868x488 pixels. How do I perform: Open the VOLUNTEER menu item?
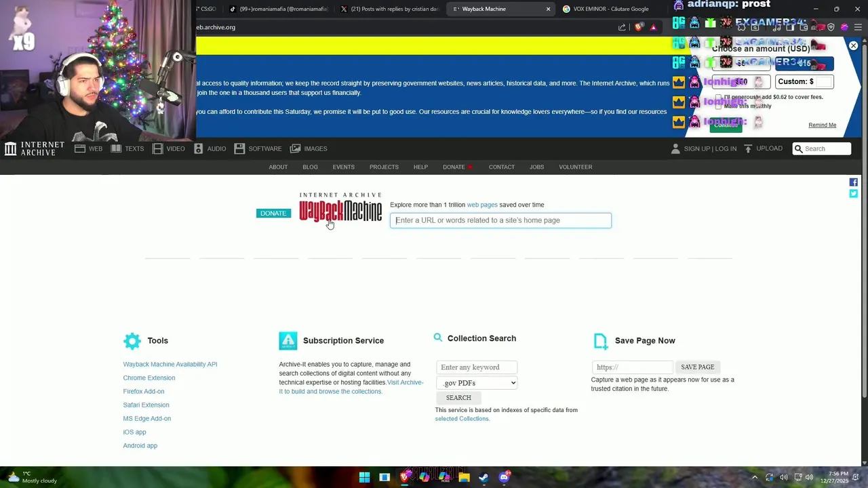coord(576,167)
